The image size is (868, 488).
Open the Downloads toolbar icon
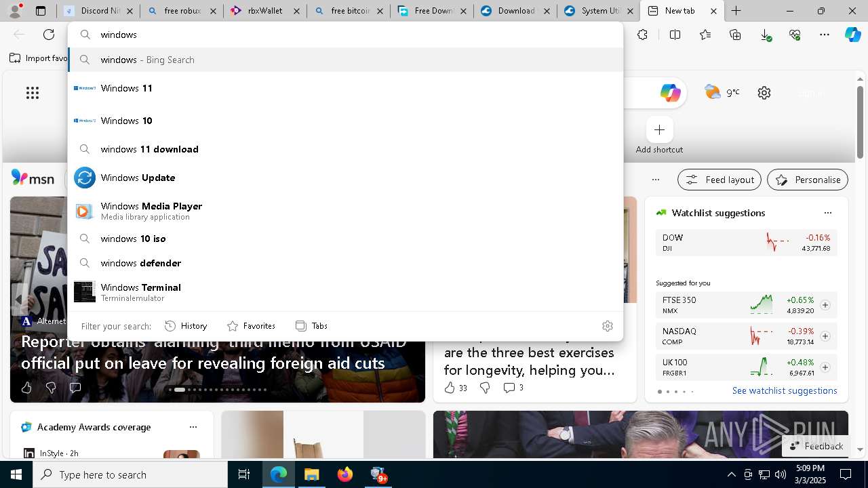[x=766, y=35]
